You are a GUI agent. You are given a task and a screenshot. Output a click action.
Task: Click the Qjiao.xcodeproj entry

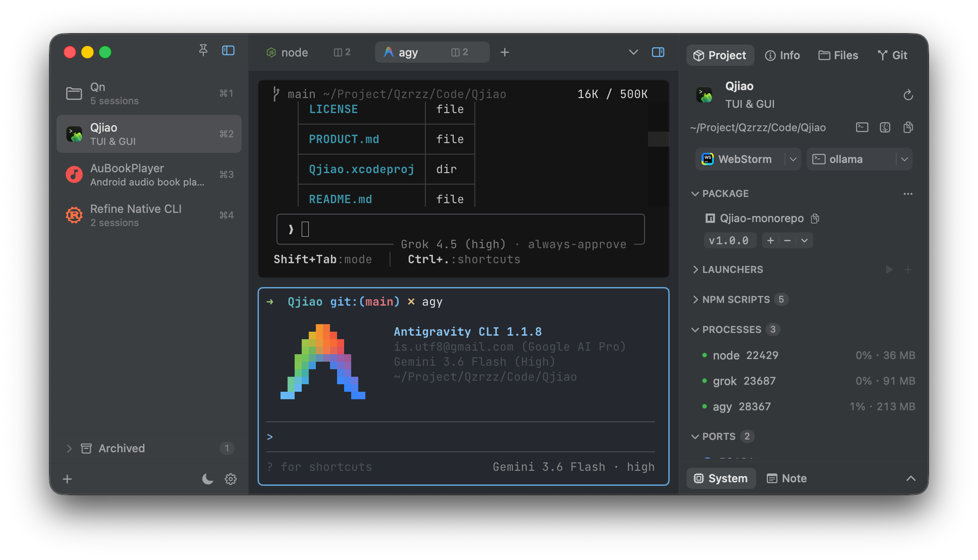[361, 169]
